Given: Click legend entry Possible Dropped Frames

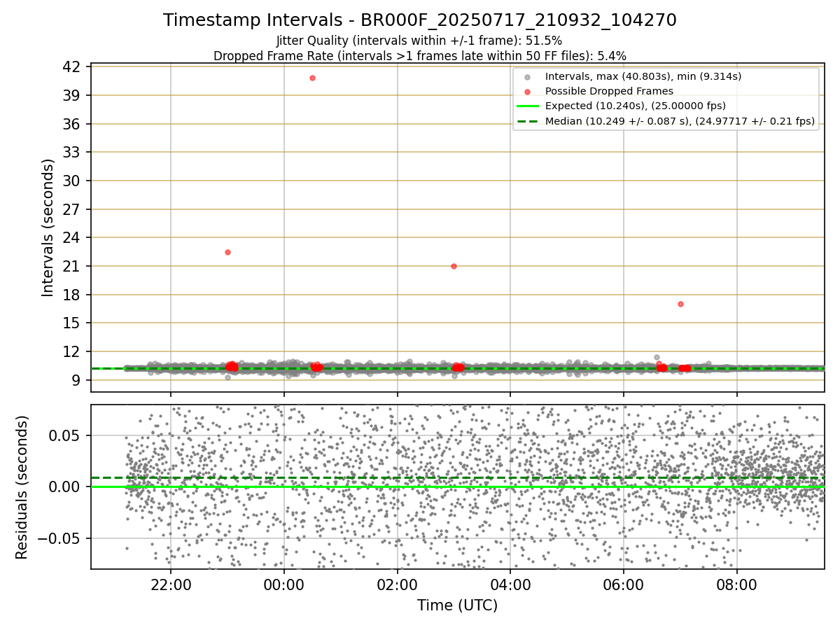Looking at the screenshot, I should tap(609, 91).
